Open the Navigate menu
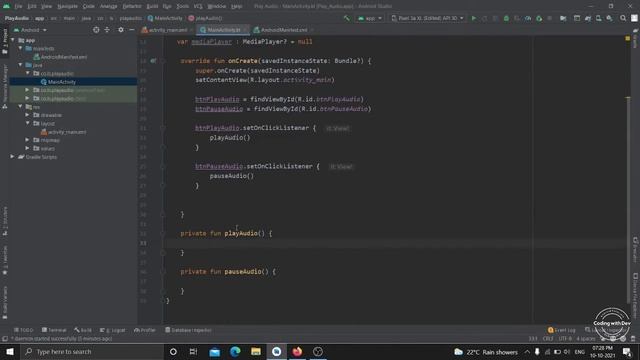This screenshot has height=360, width=640. 67,6
